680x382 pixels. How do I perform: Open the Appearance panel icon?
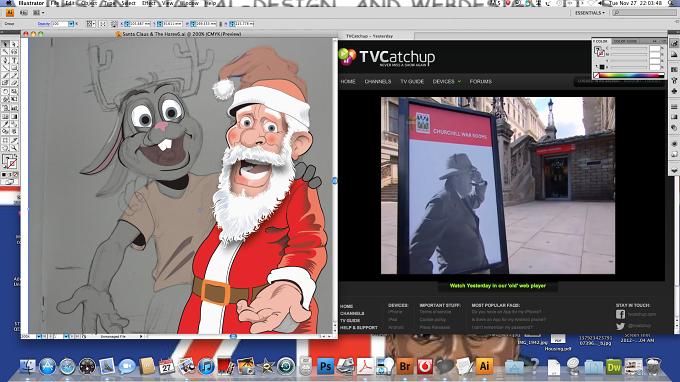coord(674,144)
